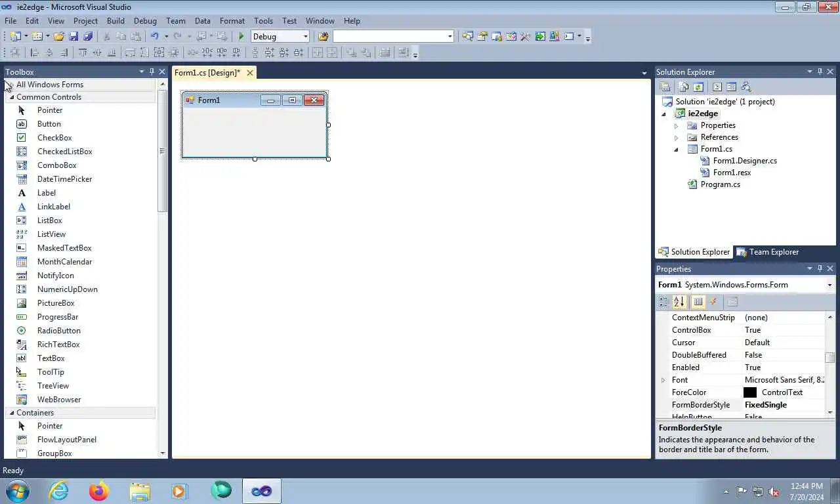Screen dimensions: 840x504
Task: Click the Find in Files icon
Action: [323, 37]
